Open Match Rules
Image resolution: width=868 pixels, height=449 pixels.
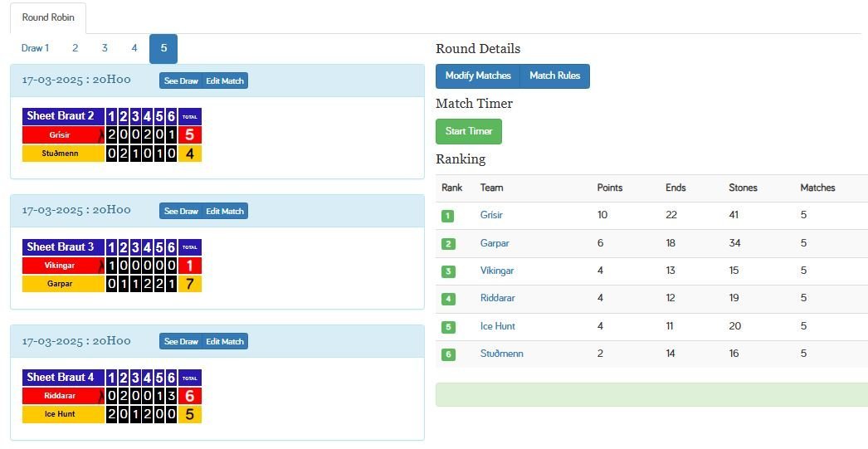pyautogui.click(x=554, y=76)
